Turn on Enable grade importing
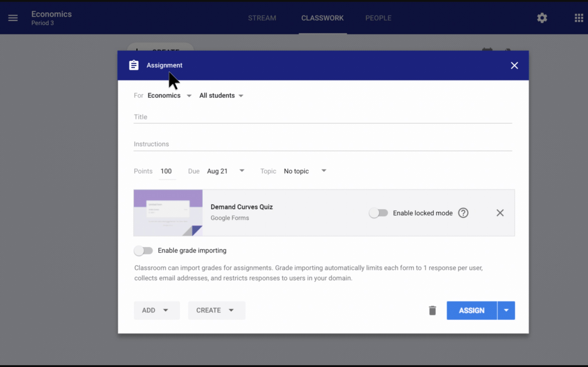The height and width of the screenshot is (367, 588). [x=143, y=250]
